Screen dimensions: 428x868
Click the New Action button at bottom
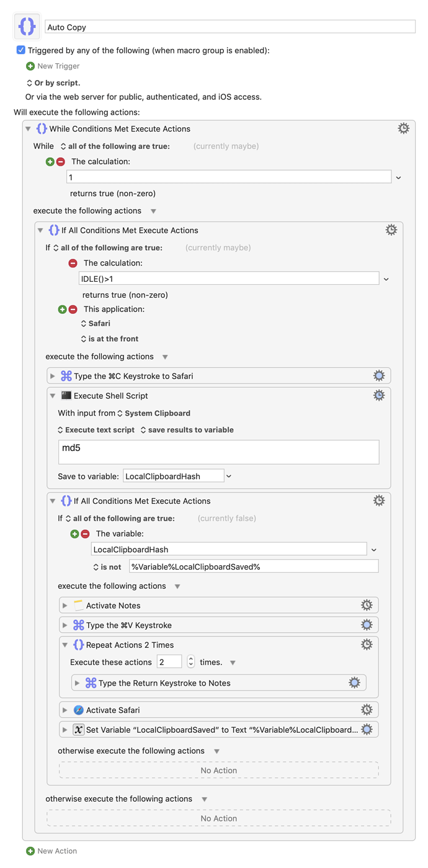tap(51, 851)
